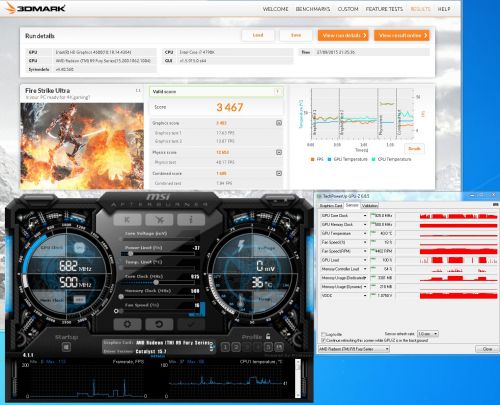The image size is (500, 405).
Task: Switch to GPU-Z Graphics Card tab
Action: (331, 206)
